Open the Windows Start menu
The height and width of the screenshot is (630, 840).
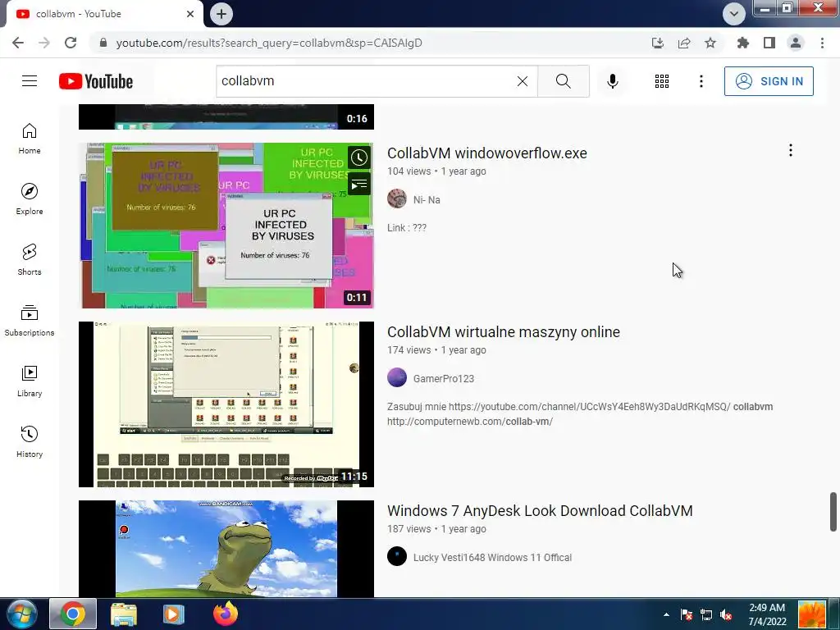[21, 614]
